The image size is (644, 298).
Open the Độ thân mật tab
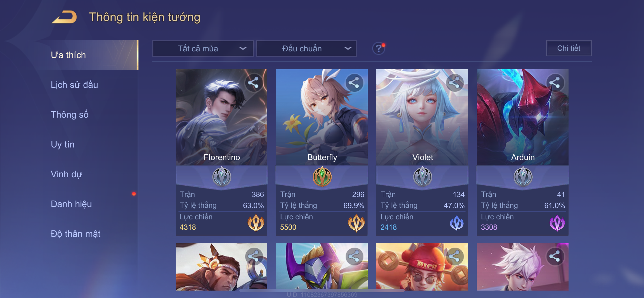(75, 234)
